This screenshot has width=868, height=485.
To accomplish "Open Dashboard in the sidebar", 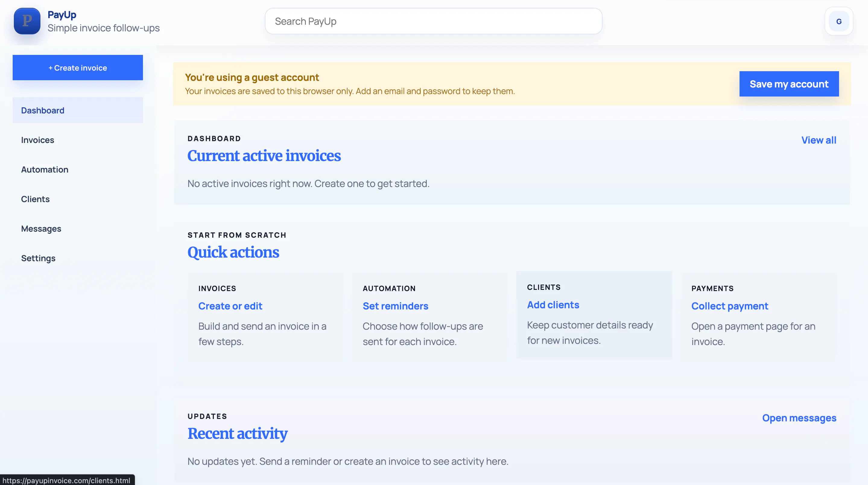I will pos(78,110).
